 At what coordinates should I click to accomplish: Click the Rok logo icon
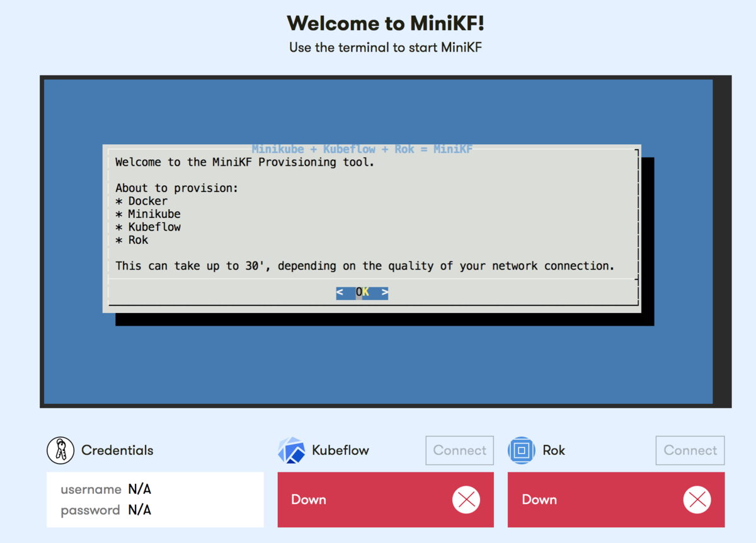522,450
